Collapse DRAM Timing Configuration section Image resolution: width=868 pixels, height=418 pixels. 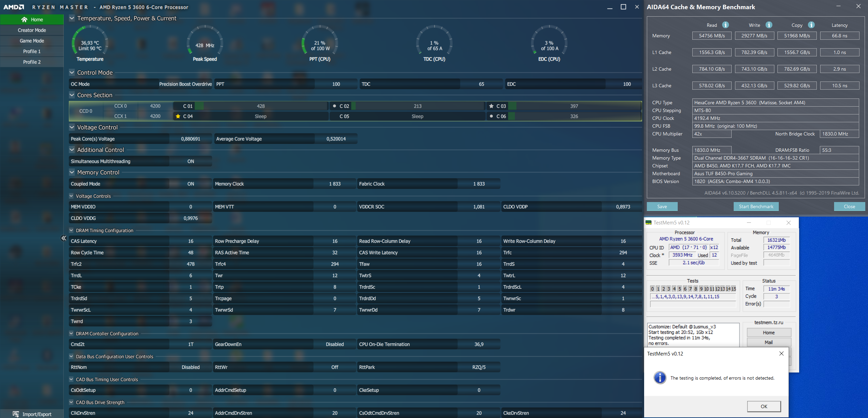71,230
